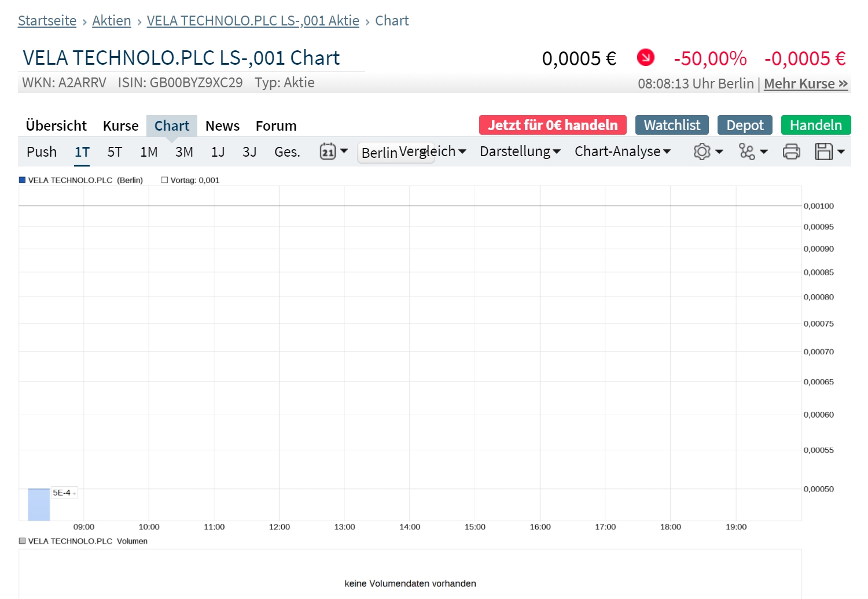Expand the arrow beside the settings gear
This screenshot has height=599, width=868.
(719, 151)
